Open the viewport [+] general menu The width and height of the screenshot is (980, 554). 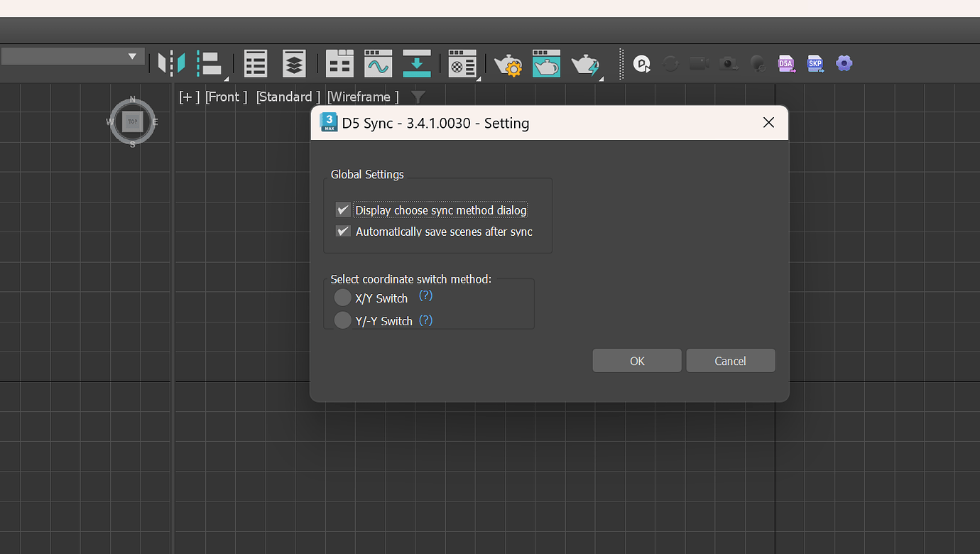(x=187, y=97)
